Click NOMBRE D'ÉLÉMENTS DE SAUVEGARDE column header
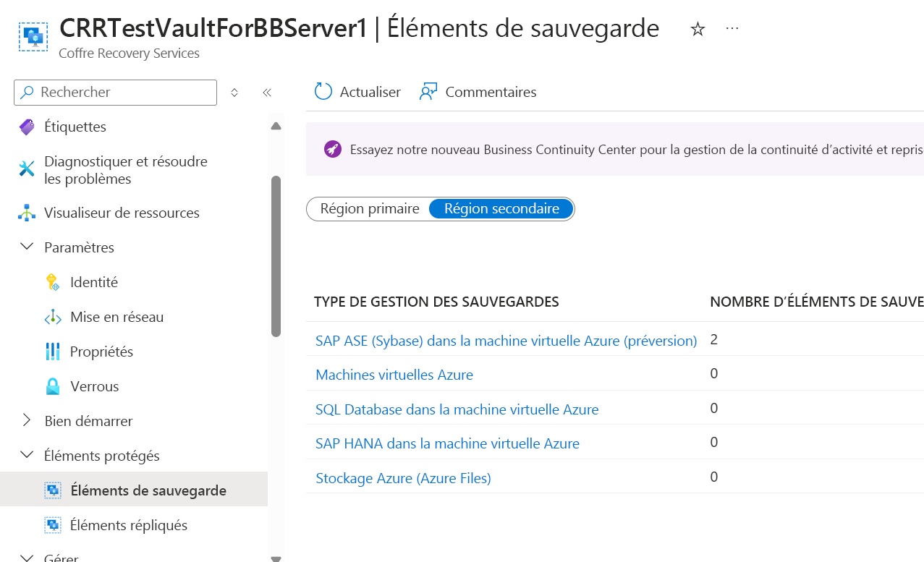This screenshot has height=562, width=924. (817, 302)
